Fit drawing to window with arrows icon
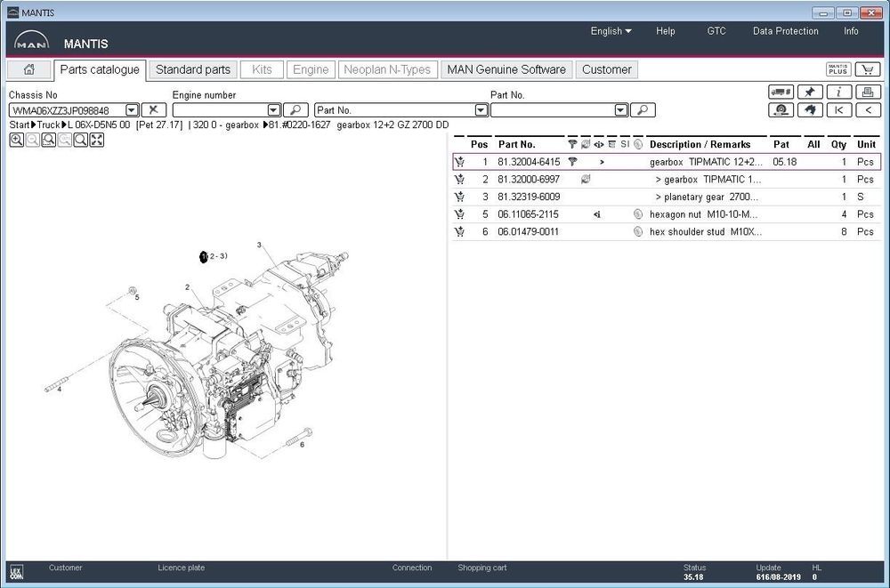Image resolution: width=890 pixels, height=588 pixels. pos(97,141)
